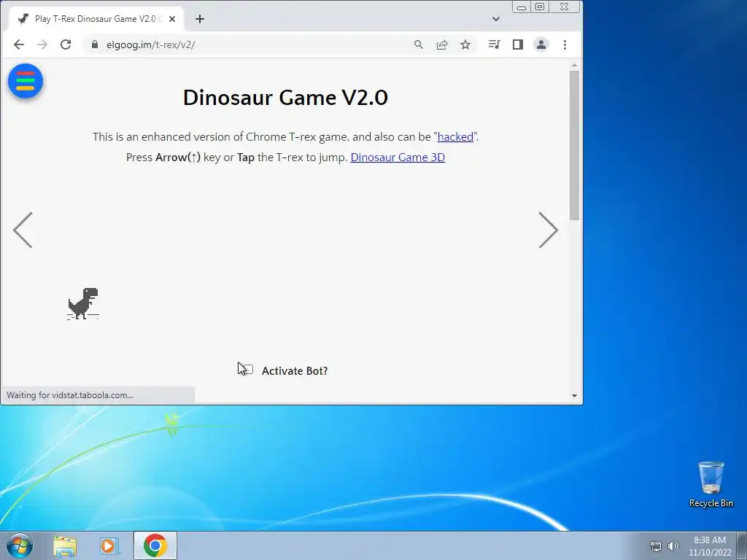
Task: Click the Activate Bot? label
Action: click(x=295, y=371)
